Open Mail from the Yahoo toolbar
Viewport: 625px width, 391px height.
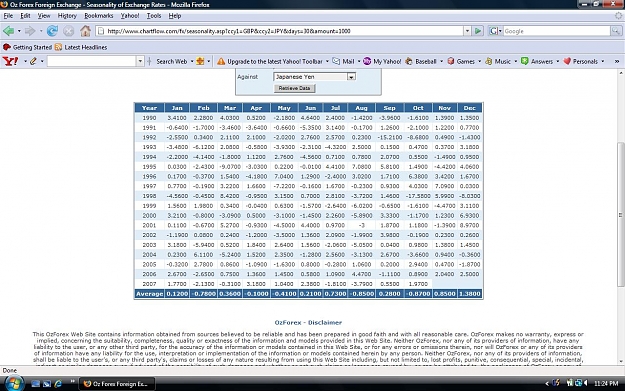pos(344,61)
